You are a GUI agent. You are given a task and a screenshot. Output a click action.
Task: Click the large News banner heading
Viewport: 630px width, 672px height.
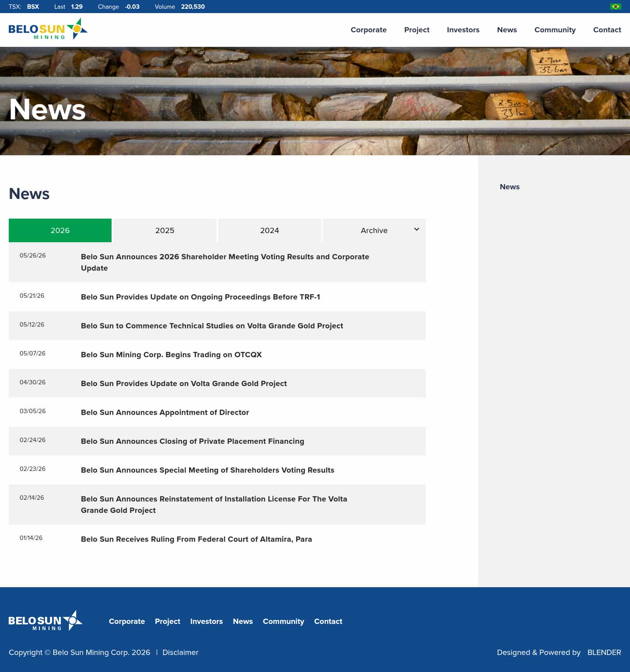click(47, 109)
